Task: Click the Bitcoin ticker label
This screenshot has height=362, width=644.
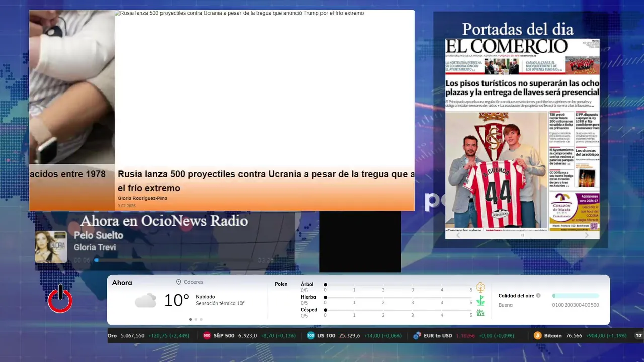Action: coord(553,335)
